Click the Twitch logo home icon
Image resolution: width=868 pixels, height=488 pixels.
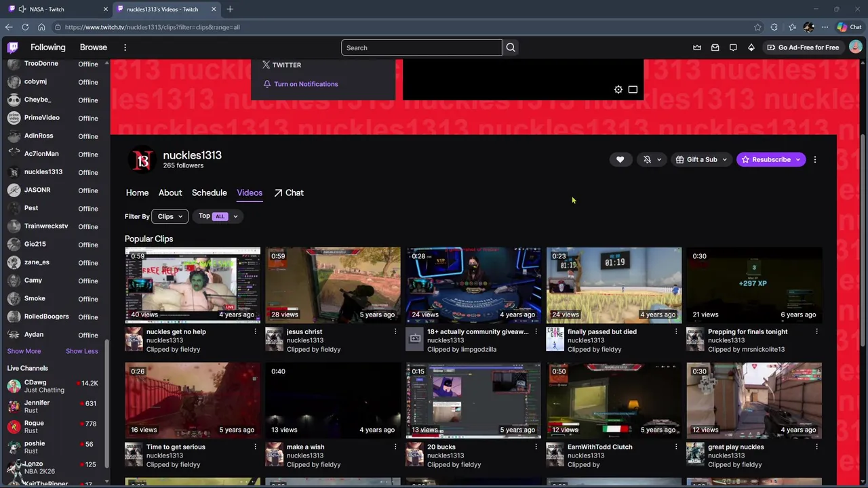13,47
